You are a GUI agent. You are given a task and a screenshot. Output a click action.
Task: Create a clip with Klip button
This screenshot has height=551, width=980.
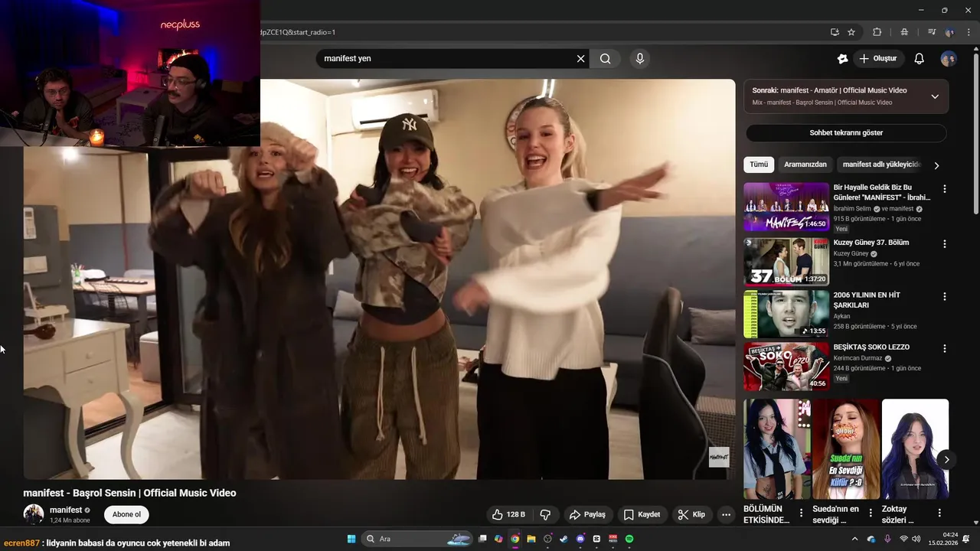[691, 514]
